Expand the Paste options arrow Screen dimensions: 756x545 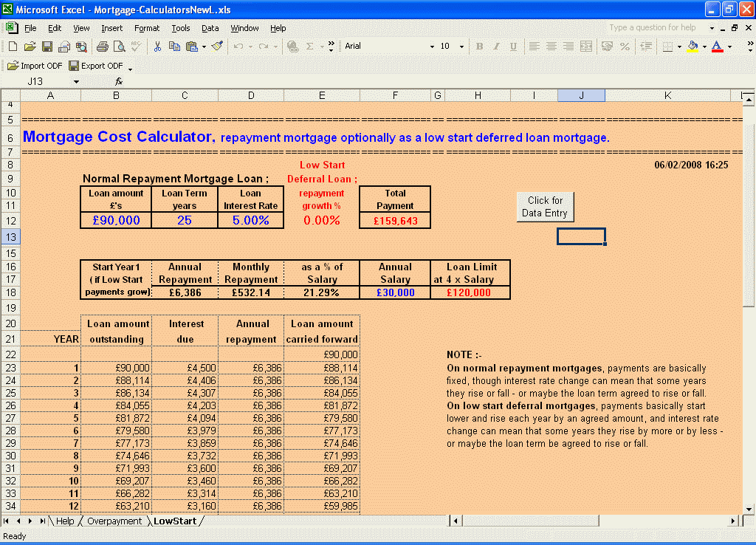pos(204,47)
